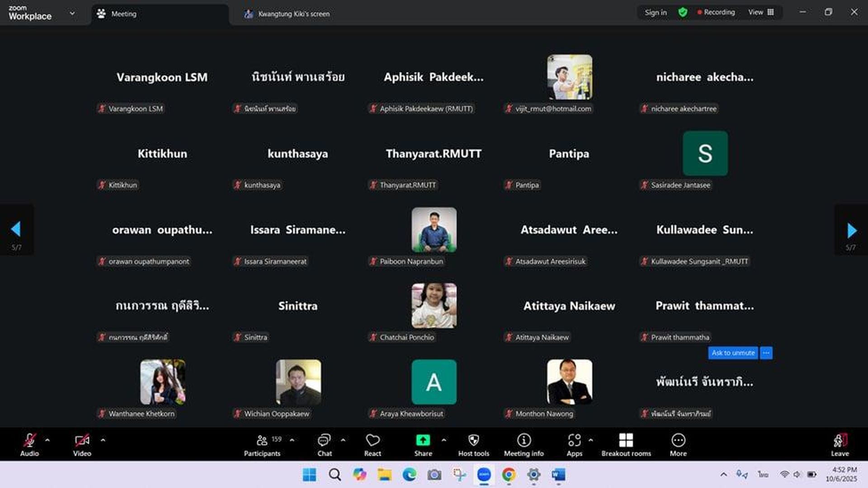Turn on camera with Video button
This screenshot has height=488, width=868.
coord(82,441)
